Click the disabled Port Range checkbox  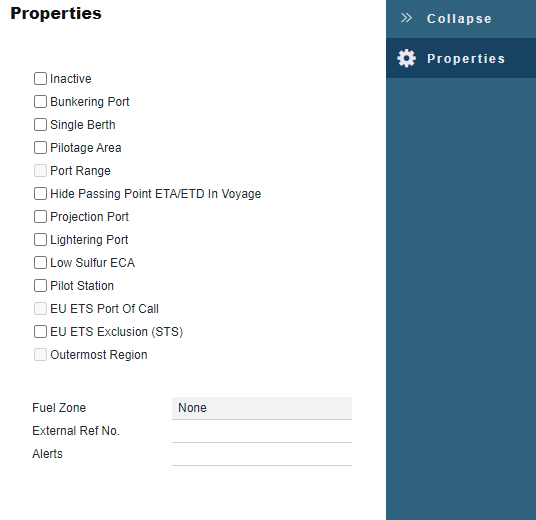coord(40,171)
